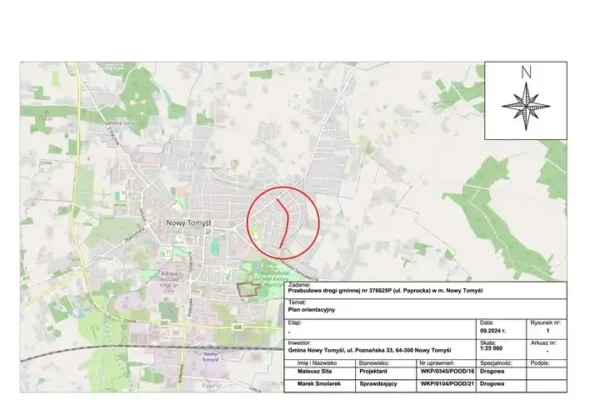Click the licence number 'WKP/0104/POOD/21'
Image resolution: width=600 pixels, height=400 pixels.
(x=447, y=384)
